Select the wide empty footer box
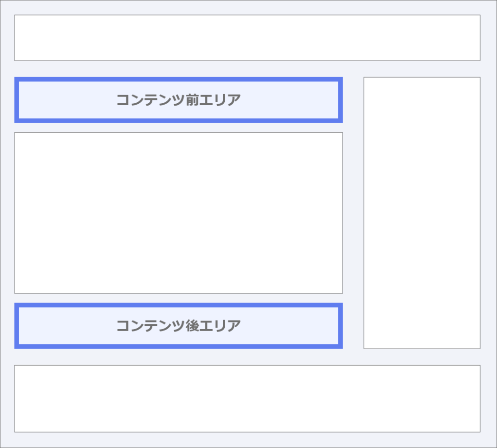Viewport: 497px width, 448px height. tap(247, 399)
